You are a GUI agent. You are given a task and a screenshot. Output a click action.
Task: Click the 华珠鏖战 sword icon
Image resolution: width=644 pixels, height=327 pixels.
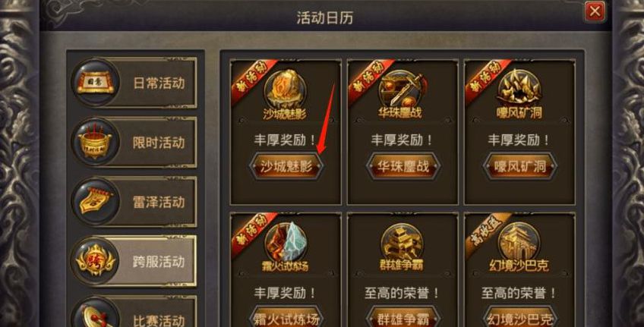402,89
